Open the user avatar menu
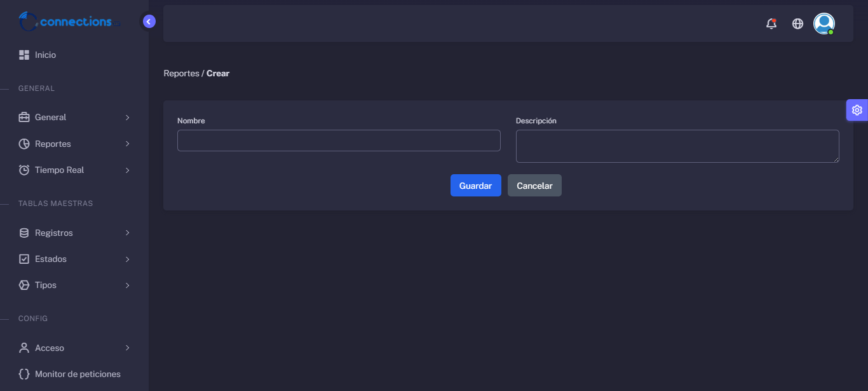 824,24
